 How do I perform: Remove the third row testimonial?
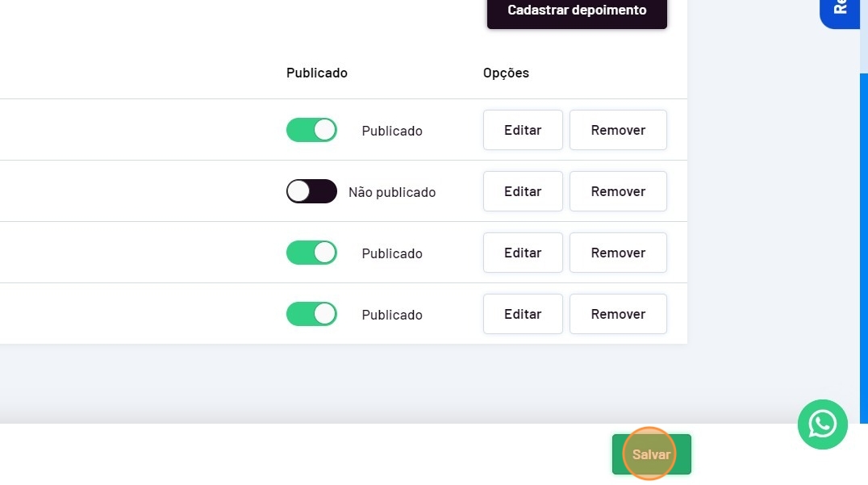(618, 253)
